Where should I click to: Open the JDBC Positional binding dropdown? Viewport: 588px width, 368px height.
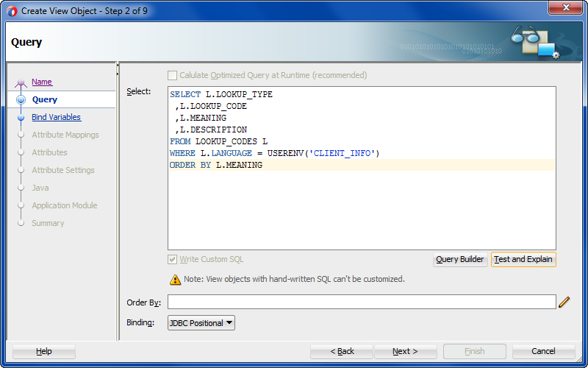coord(201,323)
